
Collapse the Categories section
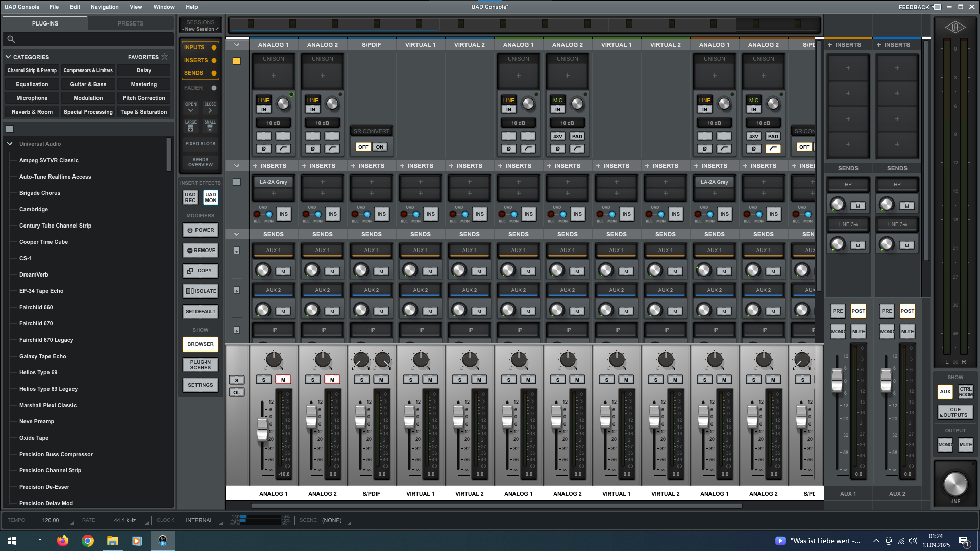coord(8,57)
